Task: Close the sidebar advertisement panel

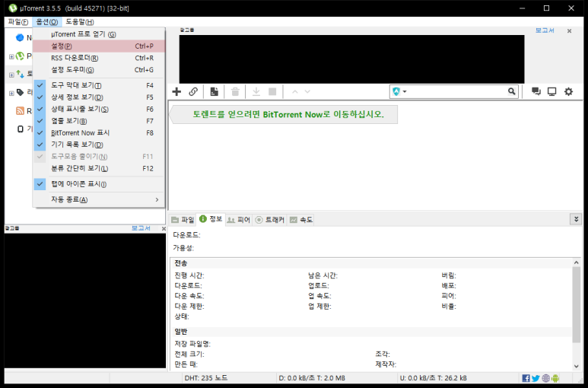Action: point(164,229)
